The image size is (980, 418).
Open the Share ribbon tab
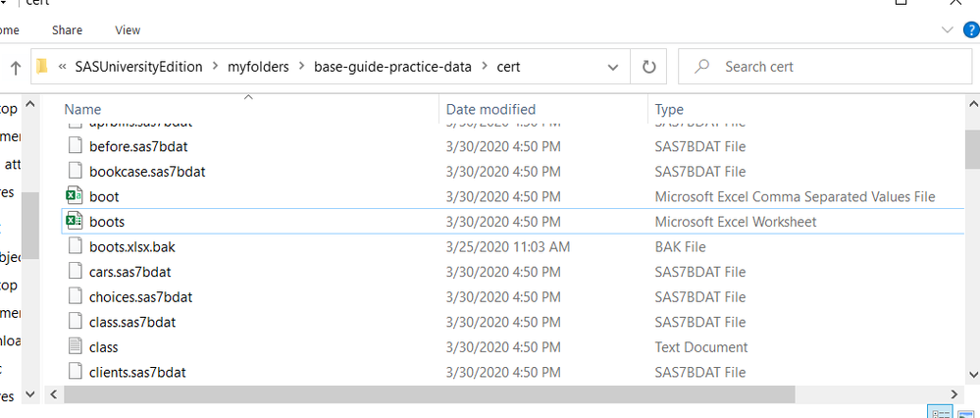coord(67,30)
